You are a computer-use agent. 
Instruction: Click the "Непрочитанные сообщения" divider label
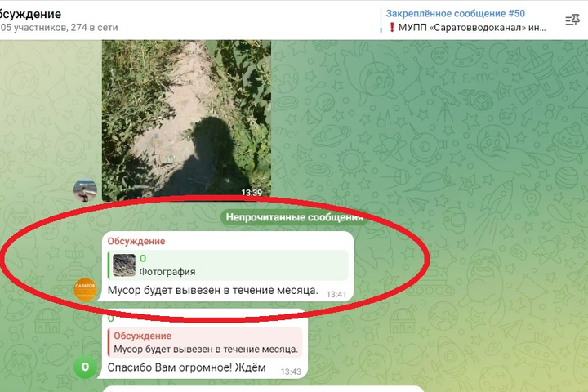point(294,217)
